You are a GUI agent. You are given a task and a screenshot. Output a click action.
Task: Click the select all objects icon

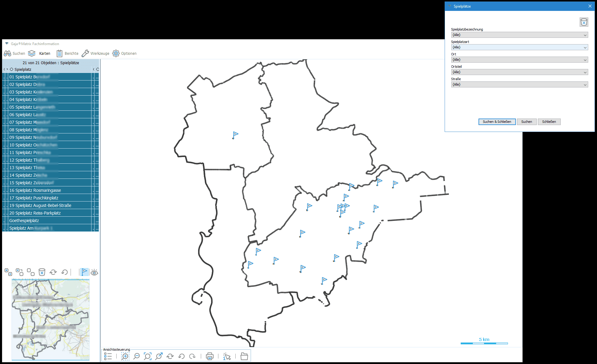pos(8,272)
